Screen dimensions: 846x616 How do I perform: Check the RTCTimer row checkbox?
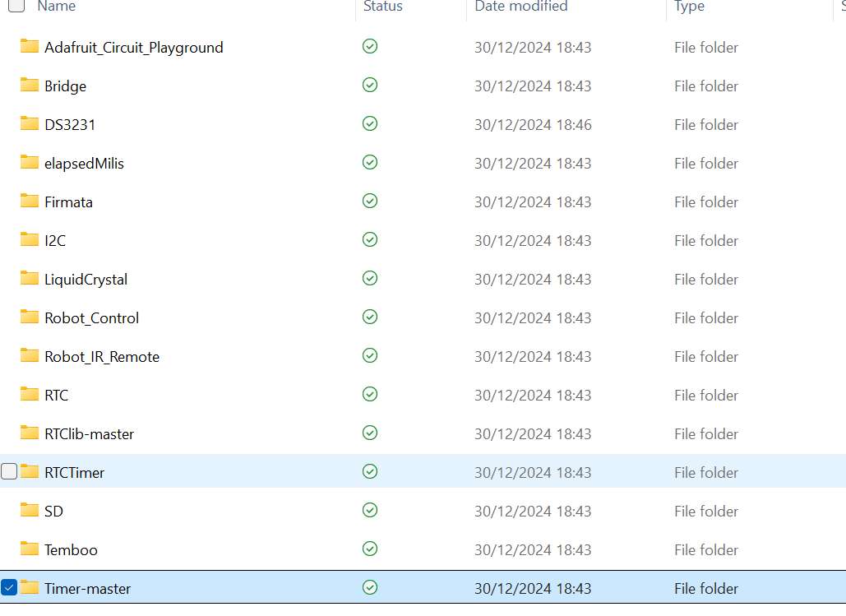pyautogui.click(x=9, y=471)
